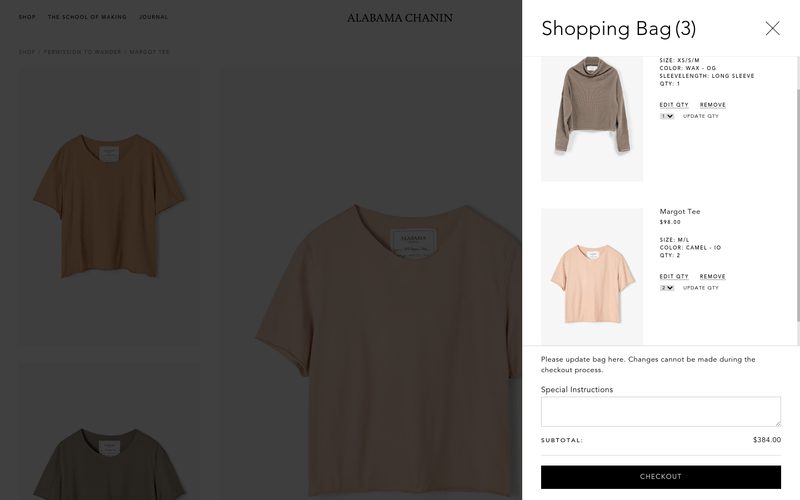Click Update Qty for the Margot Tee
This screenshot has width=800, height=500.
point(701,288)
